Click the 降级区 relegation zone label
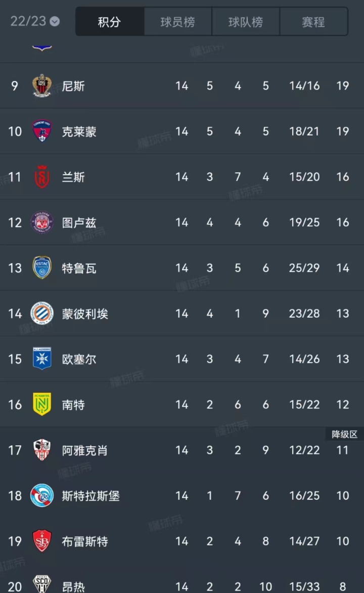The width and height of the screenshot is (364, 593). click(x=344, y=434)
